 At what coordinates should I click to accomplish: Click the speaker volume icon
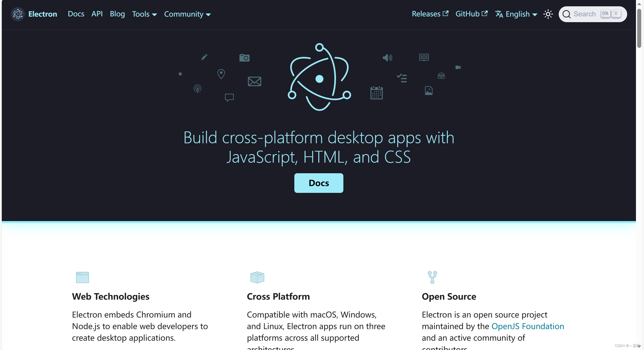click(x=387, y=58)
